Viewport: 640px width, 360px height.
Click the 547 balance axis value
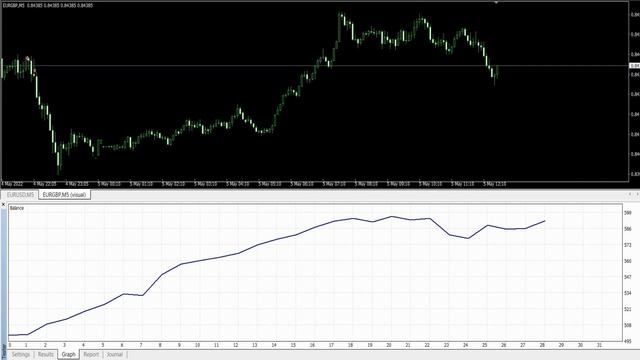point(627,277)
